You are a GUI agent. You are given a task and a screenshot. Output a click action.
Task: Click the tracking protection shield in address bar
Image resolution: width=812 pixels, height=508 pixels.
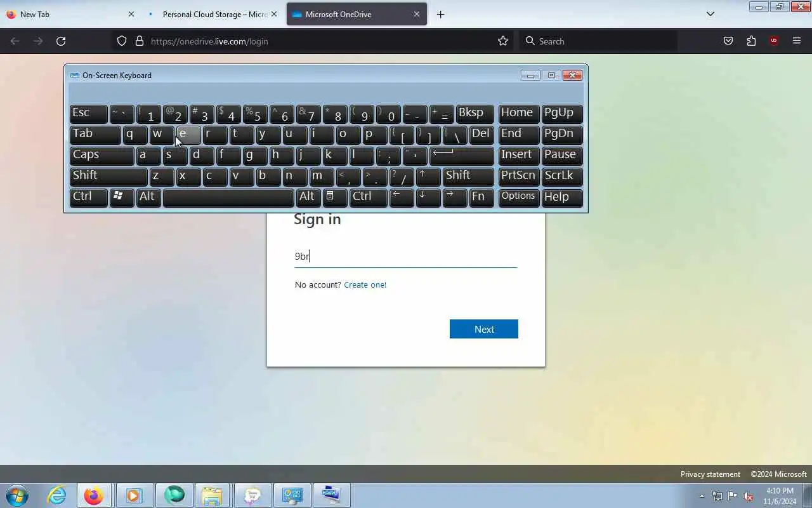pyautogui.click(x=122, y=41)
